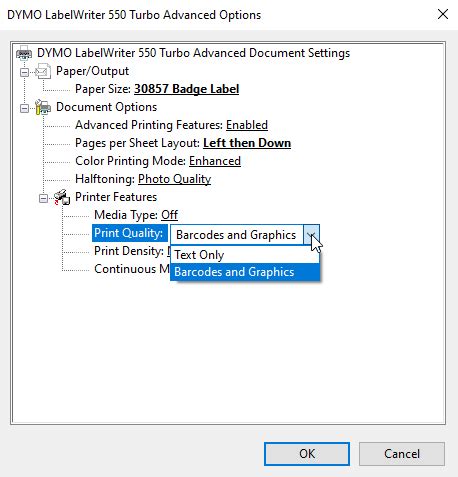Select the Paper Size row label
This screenshot has height=477, width=458.
coord(103,89)
